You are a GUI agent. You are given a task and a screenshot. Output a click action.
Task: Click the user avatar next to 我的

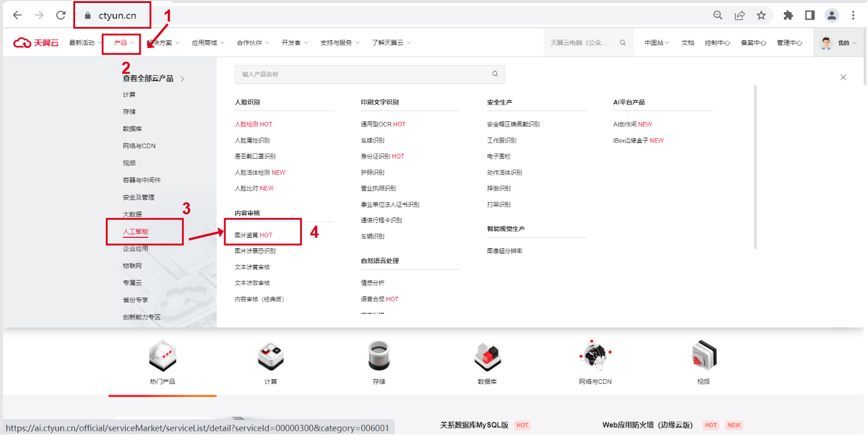pos(827,43)
